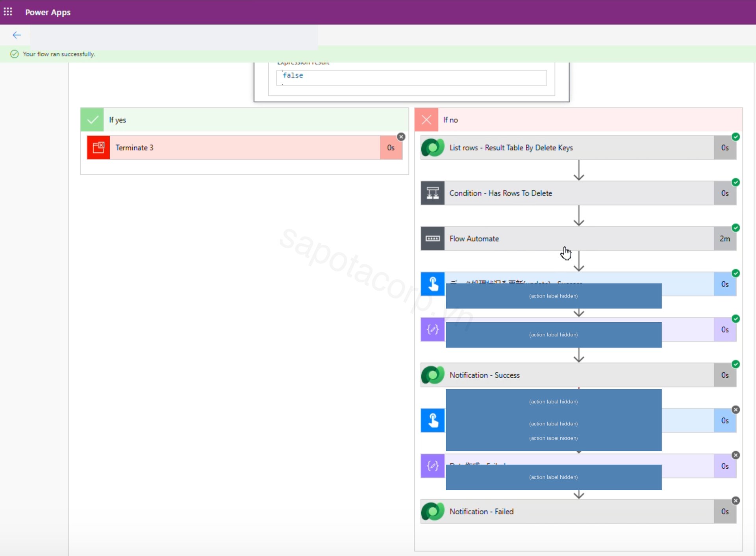The width and height of the screenshot is (756, 556).
Task: Click the success check icon in notification bar
Action: (x=14, y=54)
